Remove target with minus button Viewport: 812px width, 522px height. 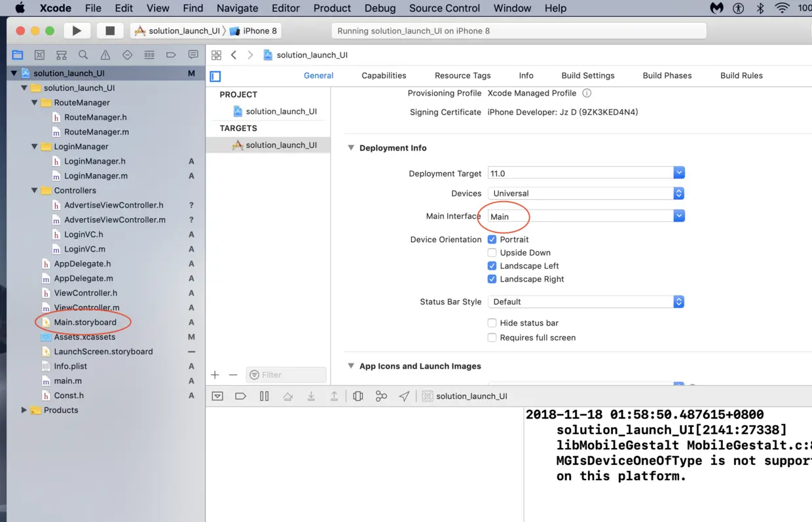pos(233,375)
